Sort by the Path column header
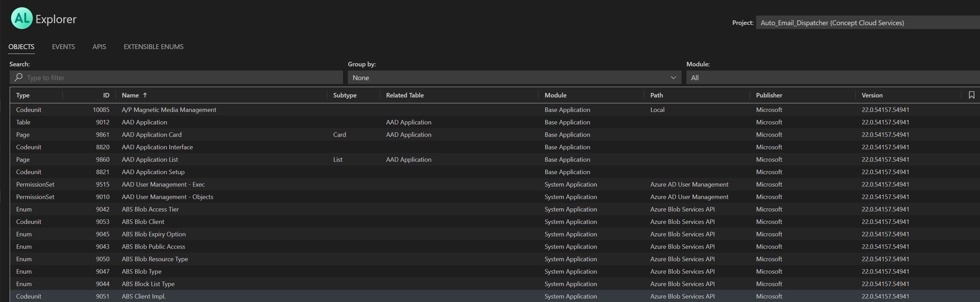The height and width of the screenshot is (302, 980). 656,95
